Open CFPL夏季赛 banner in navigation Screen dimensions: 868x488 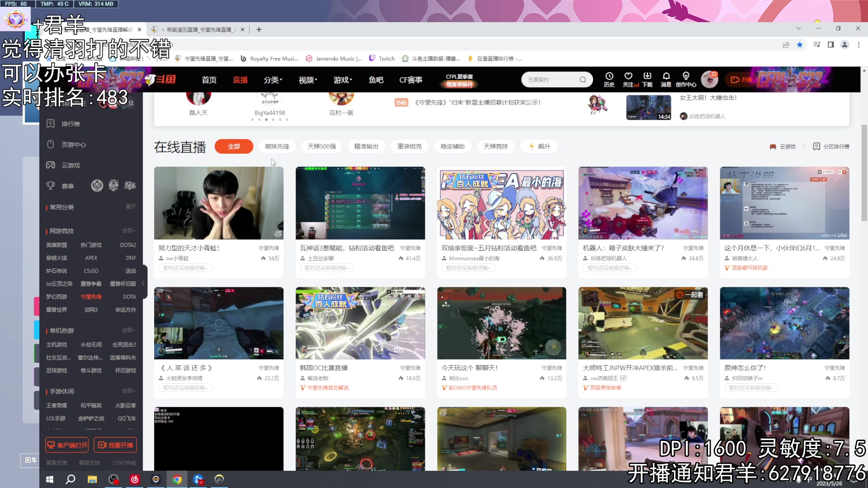coord(459,80)
